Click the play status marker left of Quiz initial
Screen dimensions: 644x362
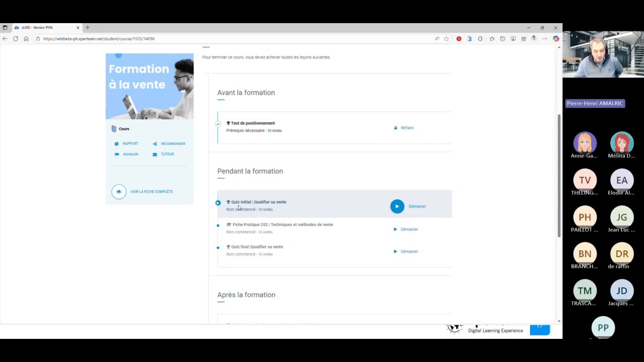point(218,203)
